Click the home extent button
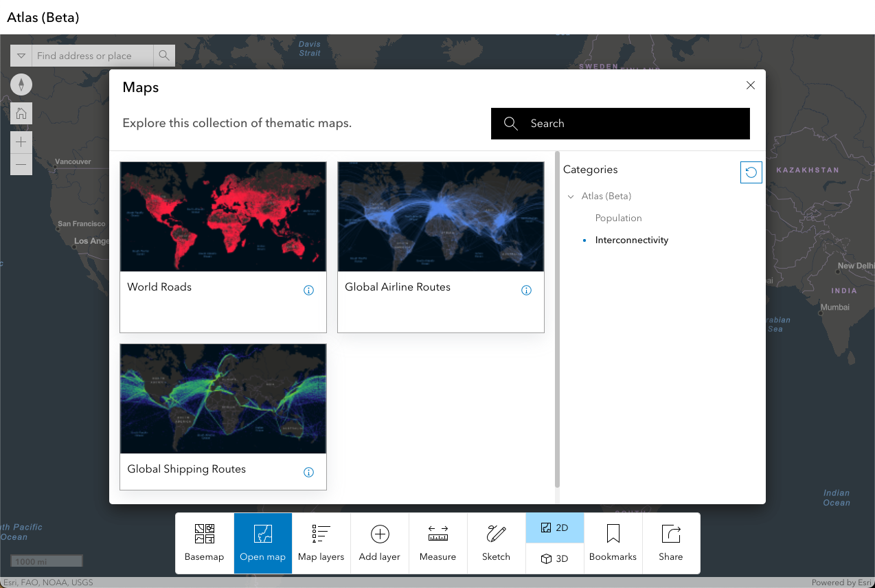The width and height of the screenshot is (875, 588). (21, 113)
